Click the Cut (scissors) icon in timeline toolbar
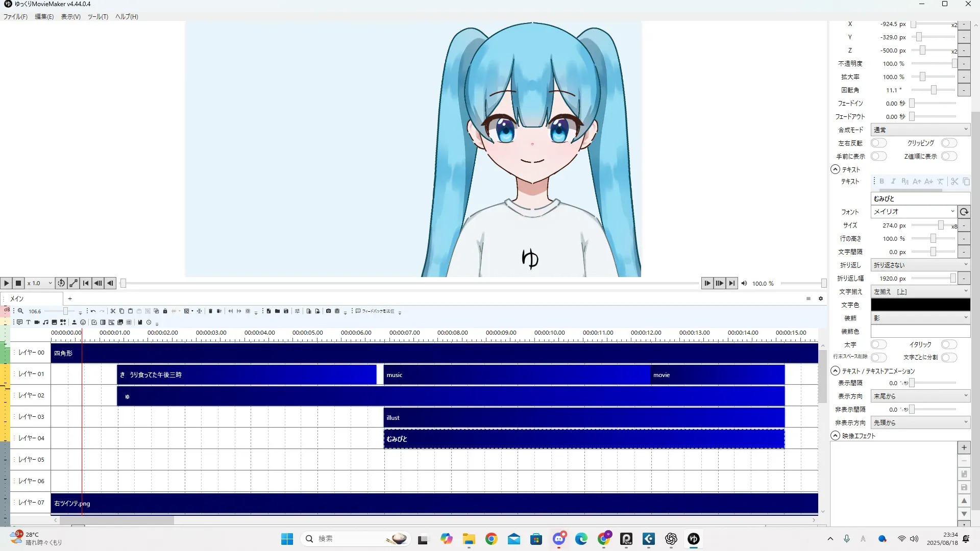Viewport: 980px width, 551px height. 113,311
